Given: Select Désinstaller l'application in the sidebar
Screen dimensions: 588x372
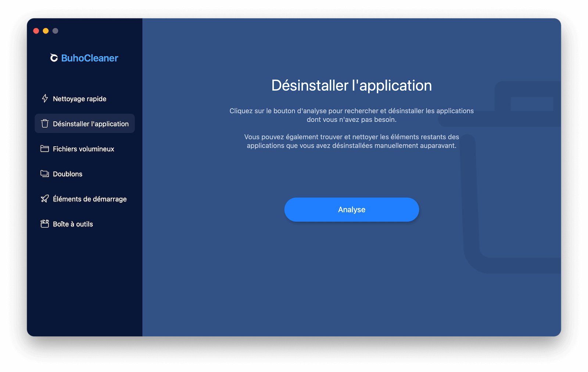Looking at the screenshot, I should click(85, 124).
